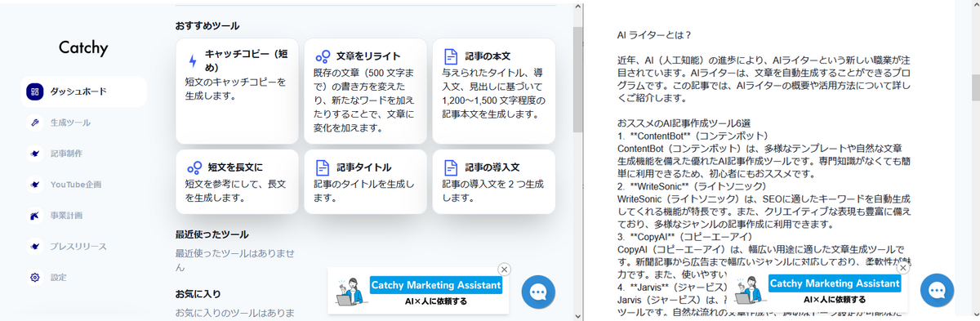This screenshot has height=321, width=980.
Task: Open the 短文を長文に tool card
Action: tap(236, 181)
